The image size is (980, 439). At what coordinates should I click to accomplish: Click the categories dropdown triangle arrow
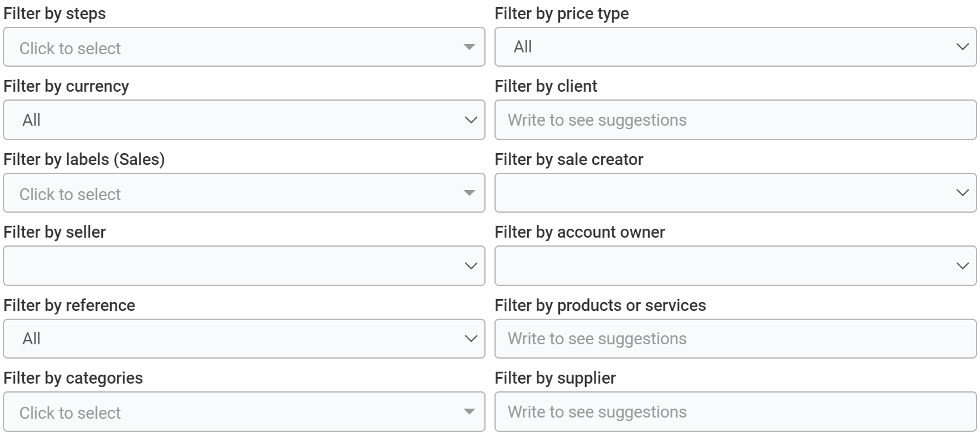pos(469,412)
